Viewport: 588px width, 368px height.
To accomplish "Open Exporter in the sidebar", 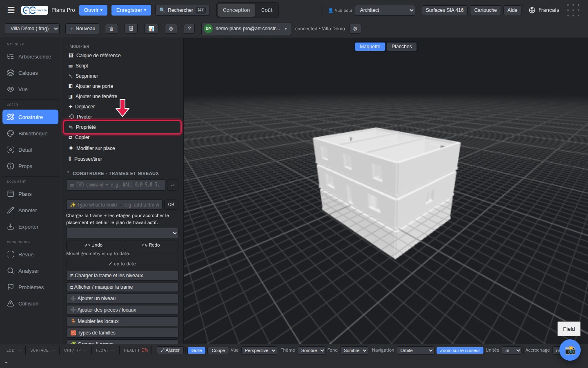I will coord(31,227).
